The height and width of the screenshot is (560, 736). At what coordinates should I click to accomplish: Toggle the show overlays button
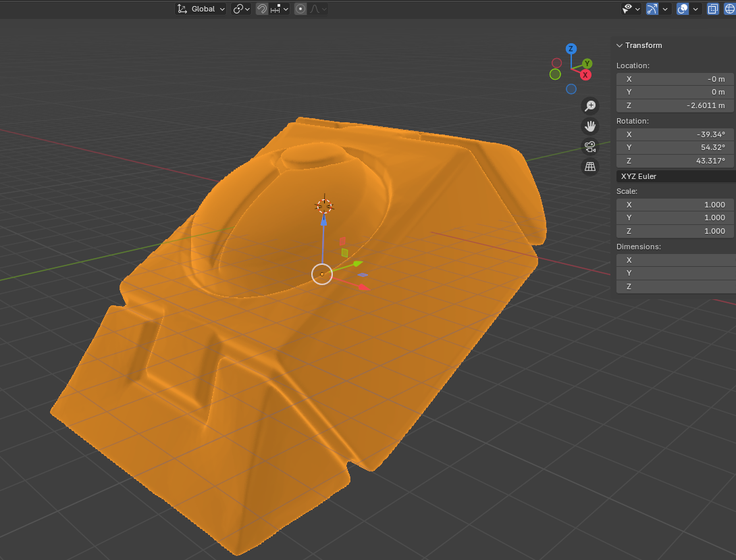click(x=683, y=9)
